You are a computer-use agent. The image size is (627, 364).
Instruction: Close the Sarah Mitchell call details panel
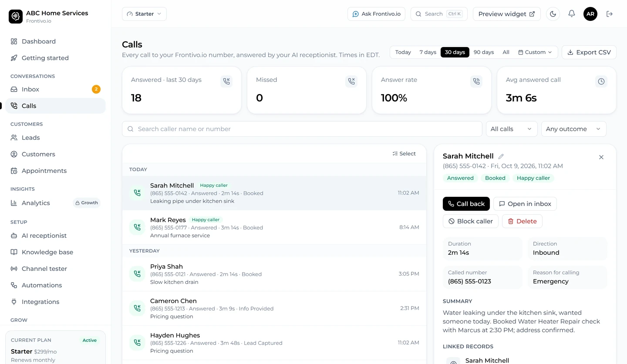point(601,157)
